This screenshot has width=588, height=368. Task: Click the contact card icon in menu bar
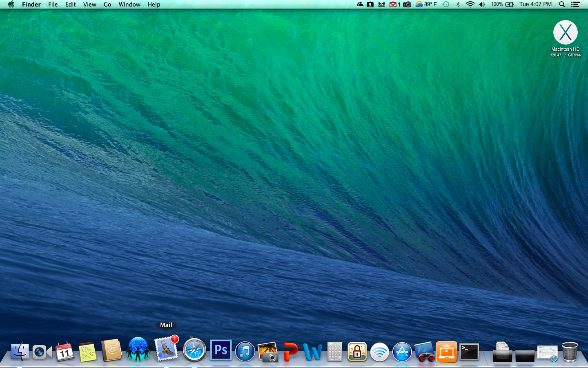pos(370,4)
